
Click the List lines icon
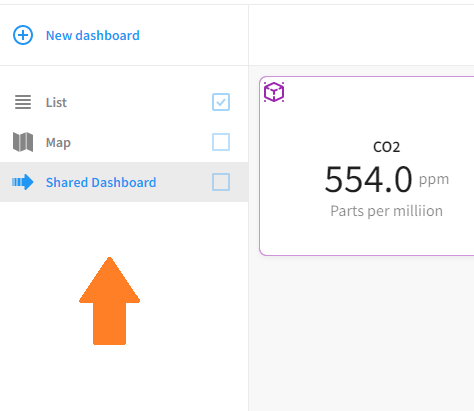tap(23, 102)
